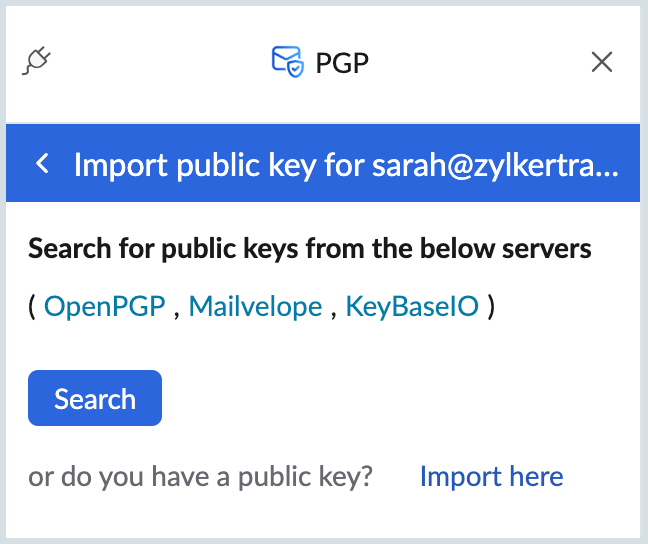Open the extensions plug icon in the top left
This screenshot has height=544, width=648.
coord(36,61)
